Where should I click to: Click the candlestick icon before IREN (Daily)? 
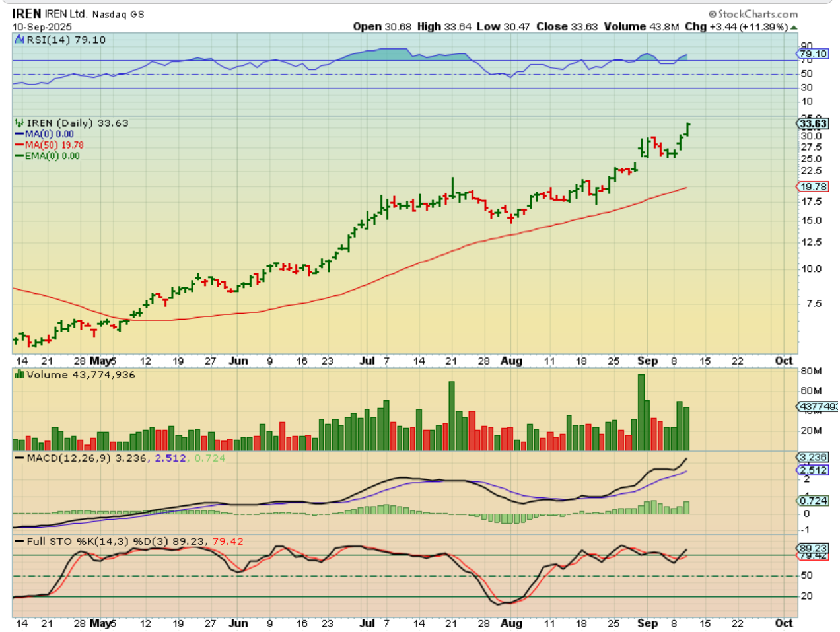[x=19, y=123]
